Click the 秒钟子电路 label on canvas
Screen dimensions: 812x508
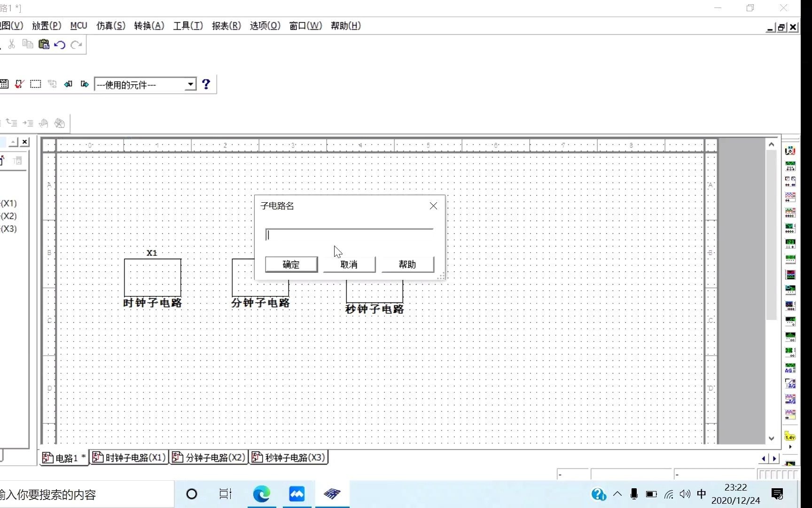click(x=375, y=309)
